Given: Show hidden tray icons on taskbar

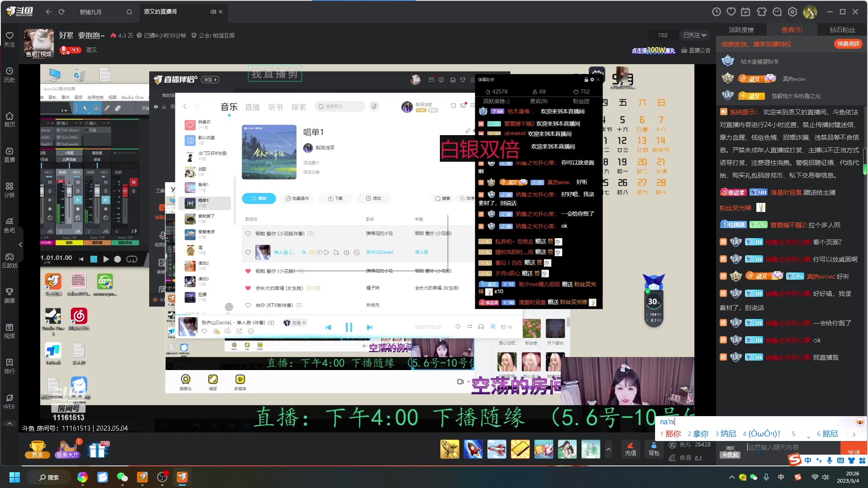Looking at the screenshot, I should click(x=731, y=477).
